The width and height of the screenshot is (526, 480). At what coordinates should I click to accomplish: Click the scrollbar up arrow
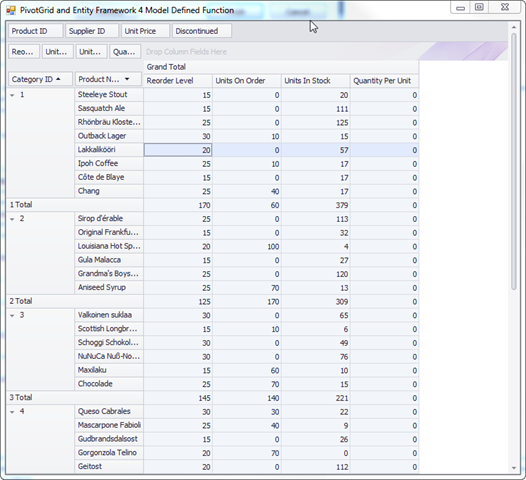tap(514, 27)
